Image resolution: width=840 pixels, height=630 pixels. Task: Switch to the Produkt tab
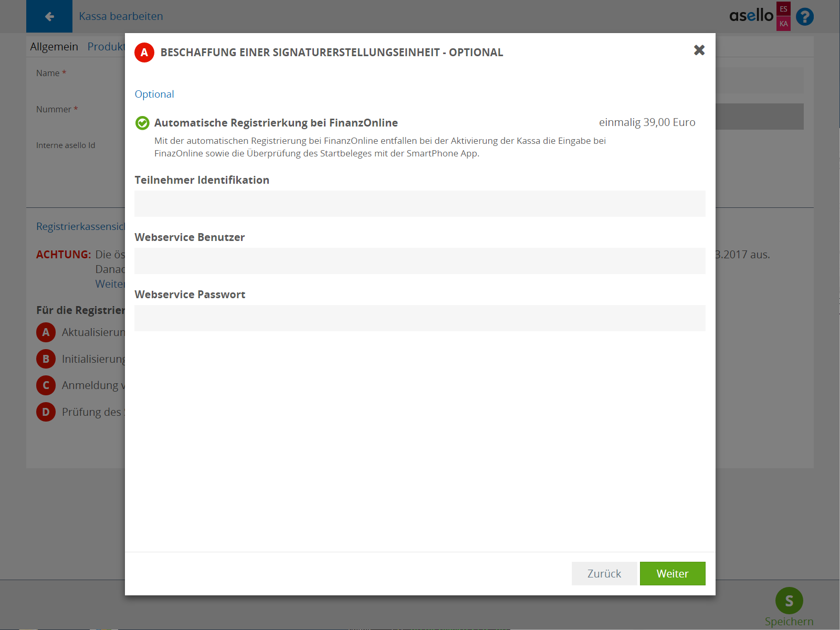point(106,47)
